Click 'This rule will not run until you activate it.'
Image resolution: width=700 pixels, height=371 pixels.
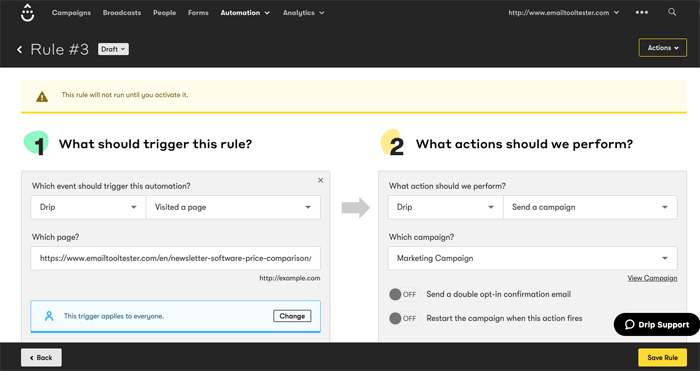(x=125, y=95)
